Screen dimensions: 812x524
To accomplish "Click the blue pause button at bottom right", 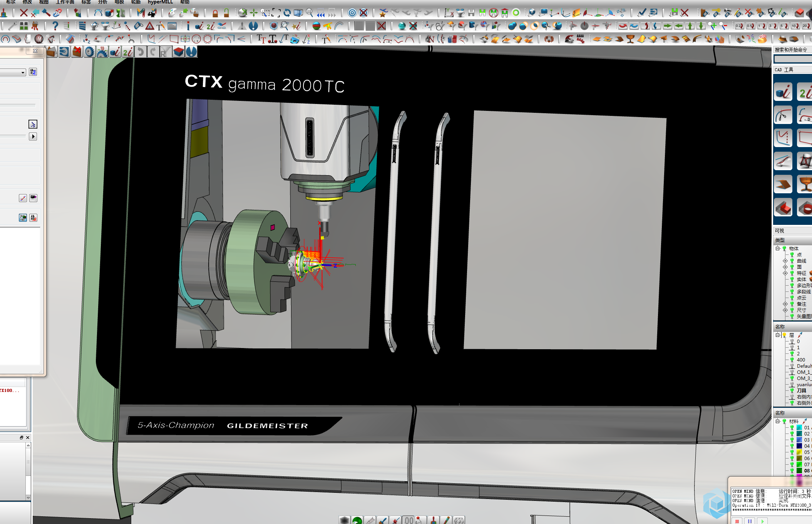I will click(x=750, y=521).
